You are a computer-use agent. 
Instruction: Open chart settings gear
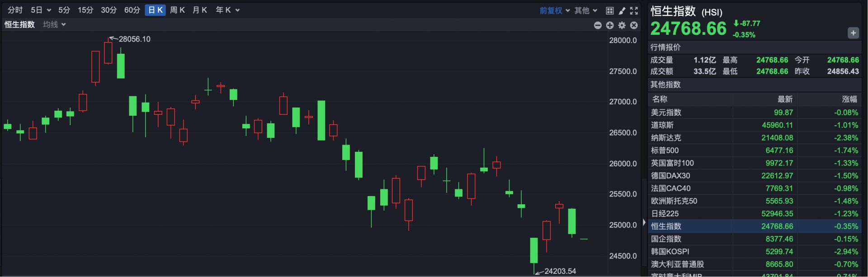(x=622, y=25)
